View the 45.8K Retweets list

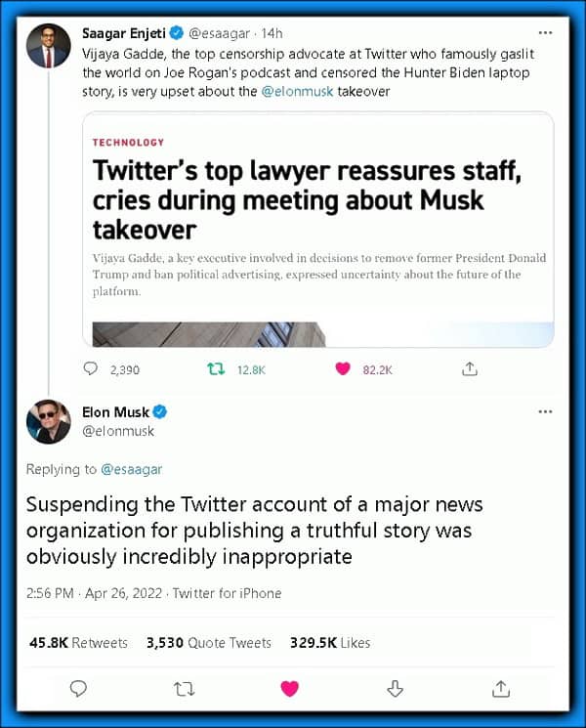click(78, 643)
